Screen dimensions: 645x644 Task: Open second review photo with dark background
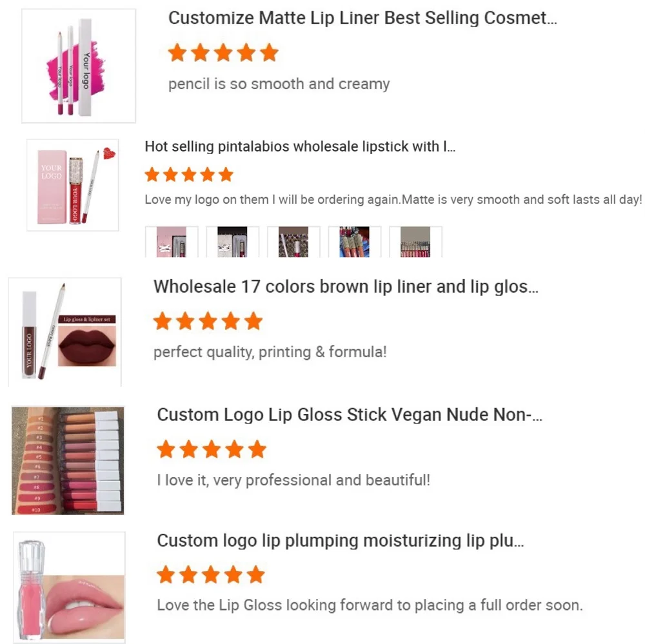click(232, 242)
